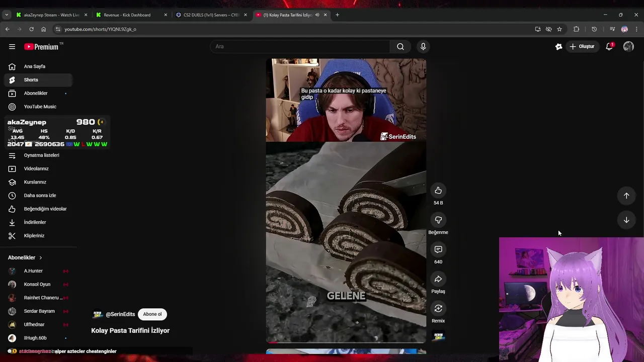This screenshot has width=644, height=362.
Task: Switch to akaZeynep Stream browser tab
Action: [51, 15]
